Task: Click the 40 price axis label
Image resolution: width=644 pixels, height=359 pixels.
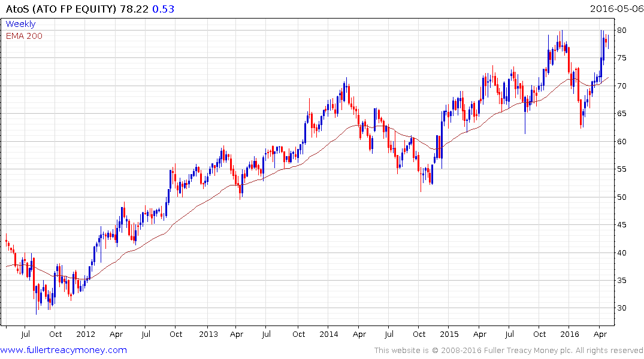Action: coord(621,252)
